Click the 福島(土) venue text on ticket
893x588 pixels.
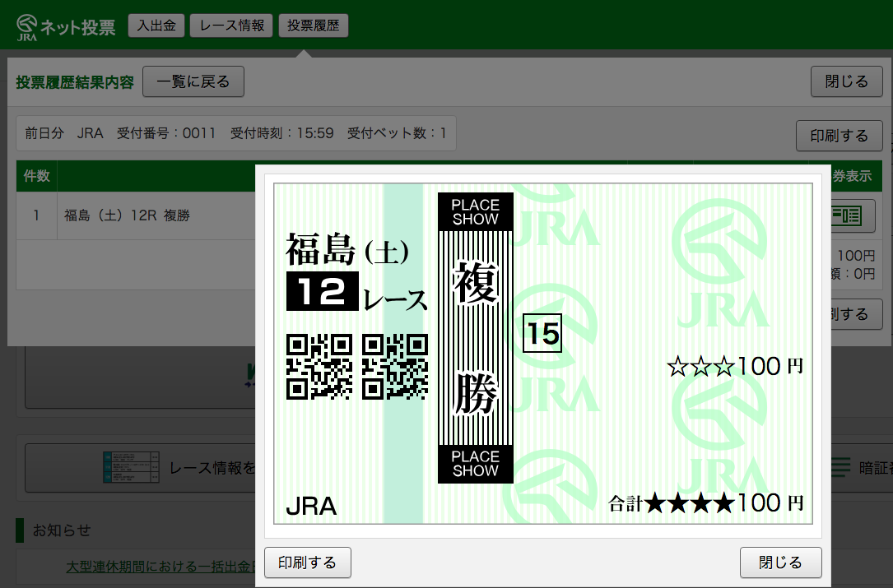point(347,250)
